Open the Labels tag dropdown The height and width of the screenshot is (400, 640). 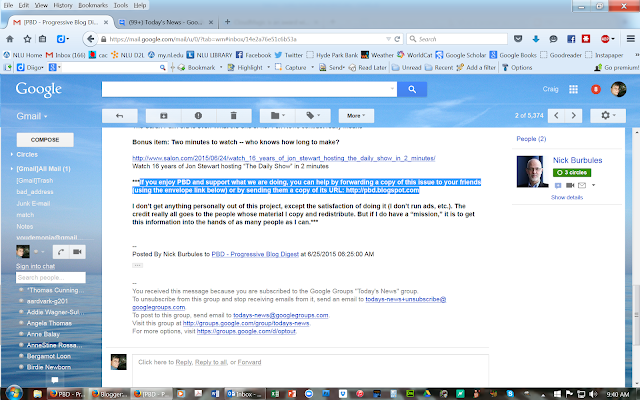(313, 116)
